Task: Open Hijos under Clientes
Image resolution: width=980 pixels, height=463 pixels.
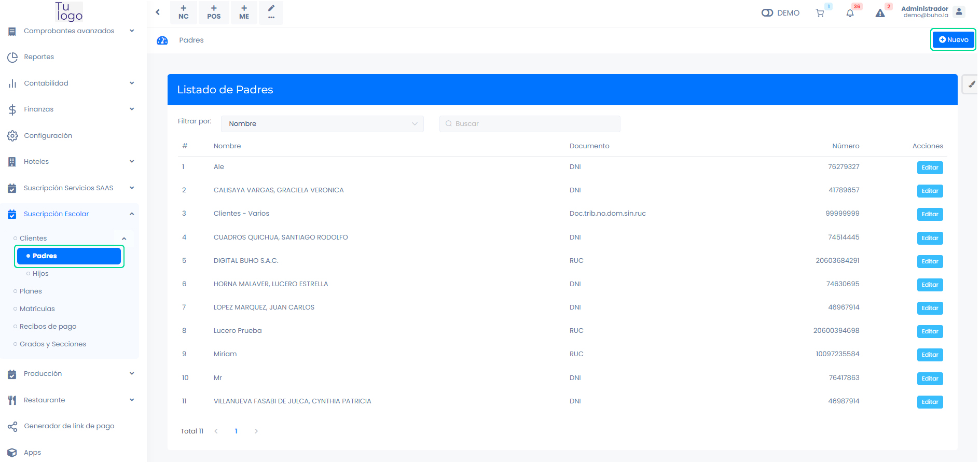Action: point(40,274)
